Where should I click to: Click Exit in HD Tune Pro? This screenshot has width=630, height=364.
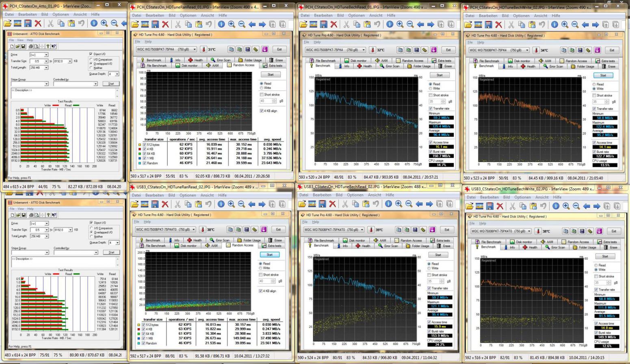[x=279, y=49]
